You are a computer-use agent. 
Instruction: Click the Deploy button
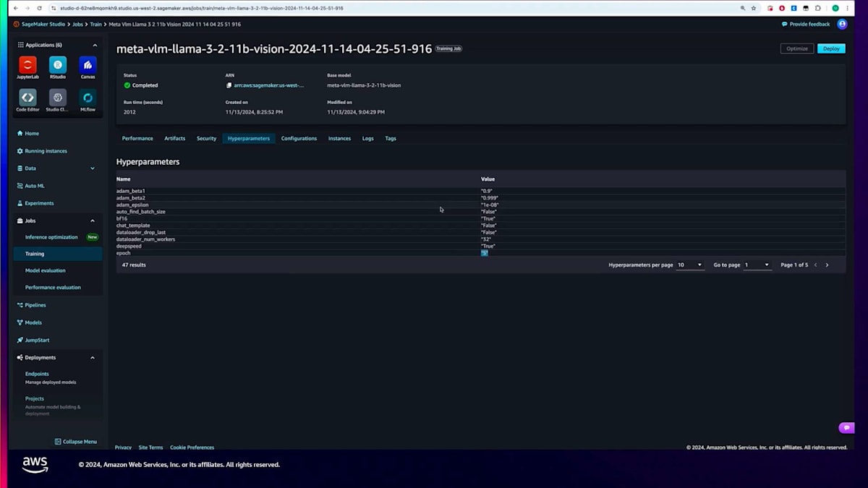click(831, 48)
